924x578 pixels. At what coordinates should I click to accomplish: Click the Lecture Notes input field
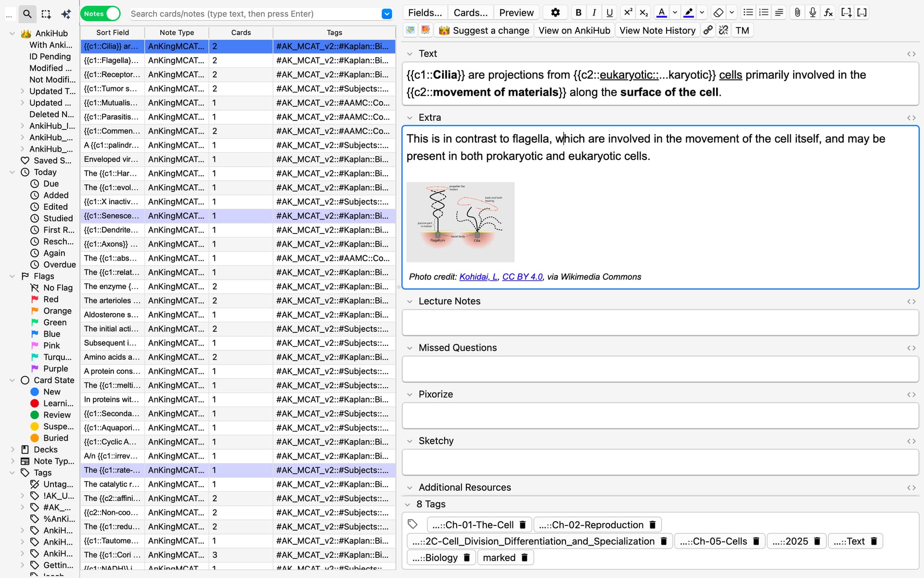(x=660, y=322)
